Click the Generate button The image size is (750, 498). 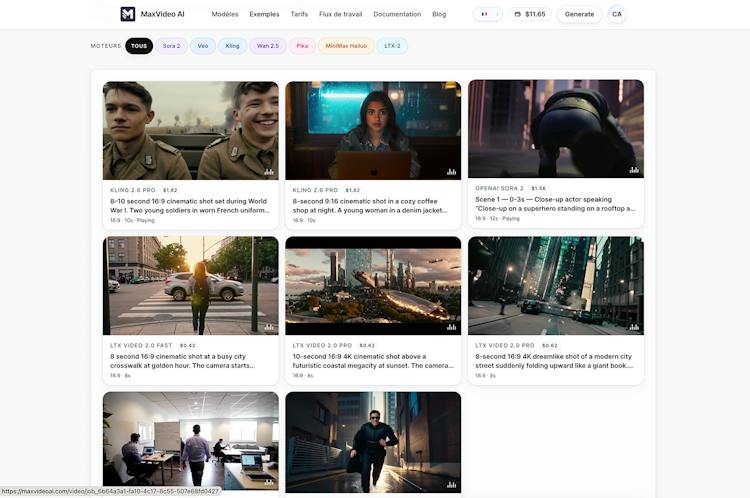pyautogui.click(x=579, y=14)
